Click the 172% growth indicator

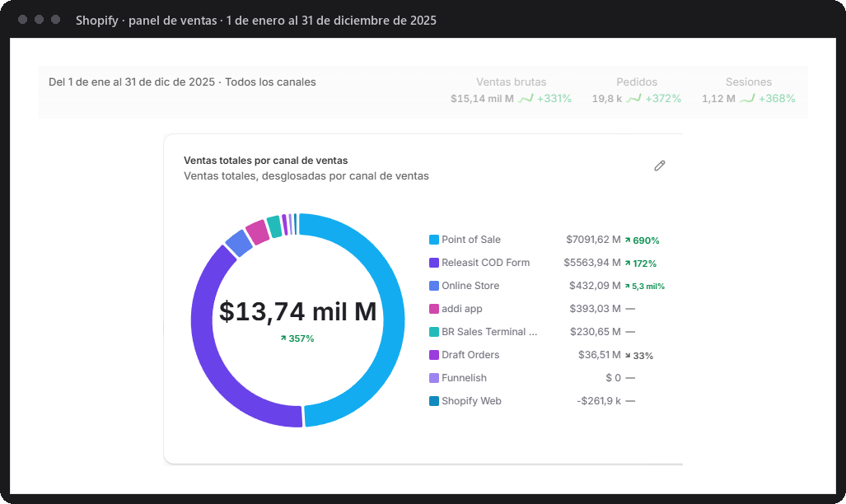641,264
